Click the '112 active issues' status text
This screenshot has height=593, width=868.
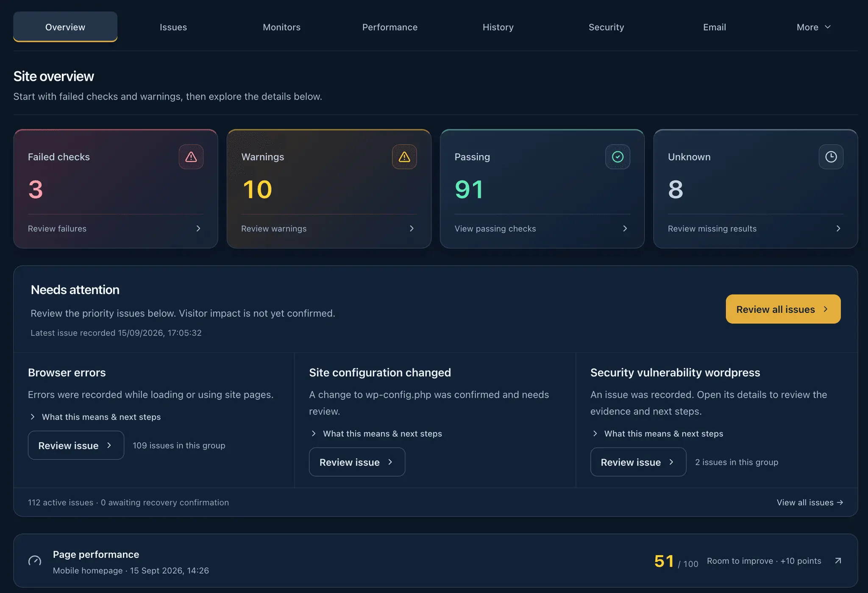point(61,502)
